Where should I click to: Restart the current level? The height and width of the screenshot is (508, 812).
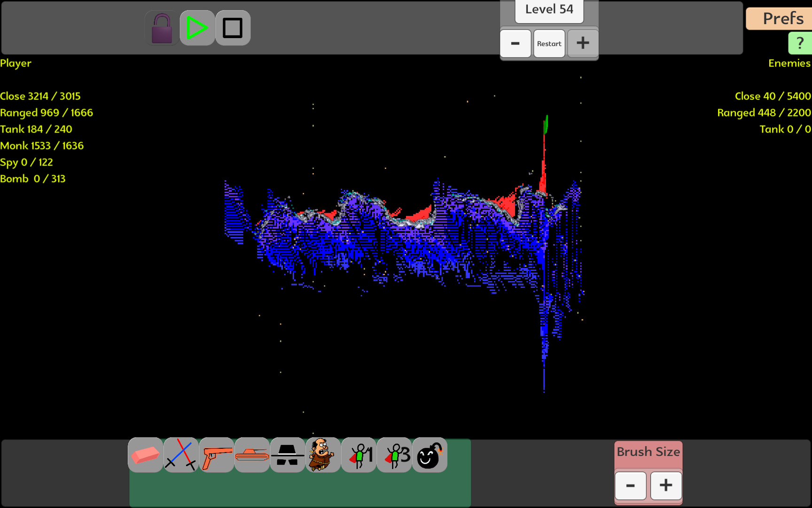[549, 43]
